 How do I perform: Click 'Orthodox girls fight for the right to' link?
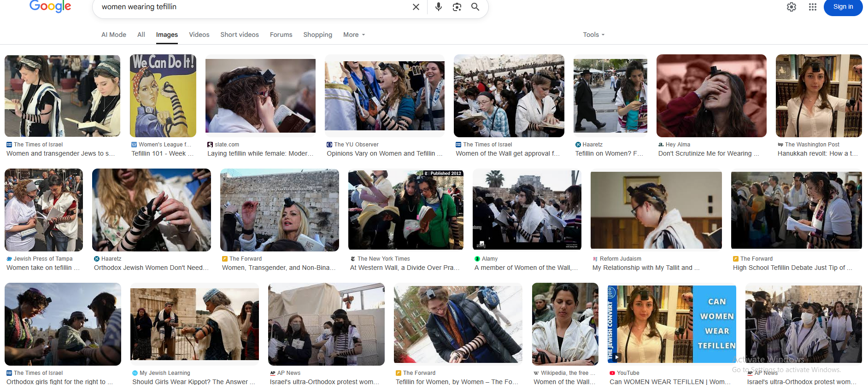tap(59, 382)
